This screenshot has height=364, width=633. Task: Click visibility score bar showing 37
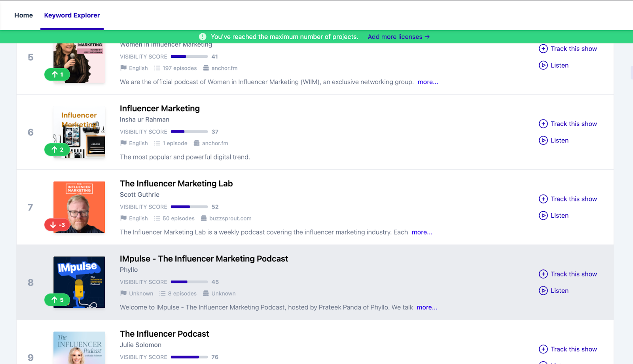(189, 132)
